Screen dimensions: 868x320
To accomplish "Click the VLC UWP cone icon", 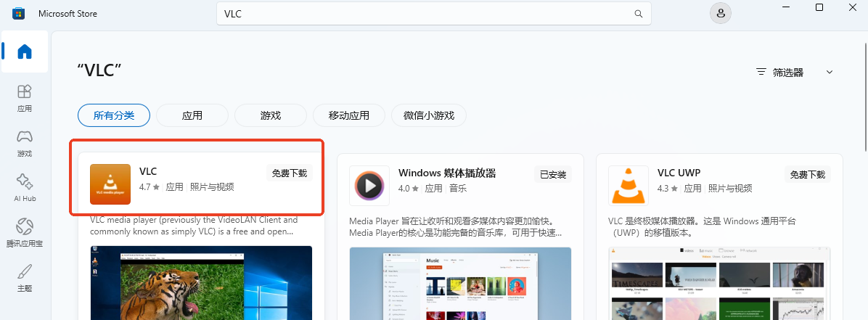I will (x=629, y=185).
